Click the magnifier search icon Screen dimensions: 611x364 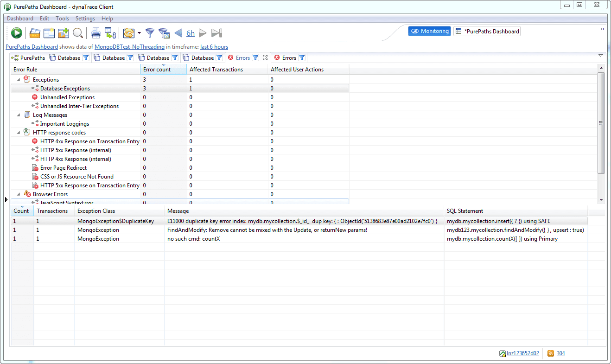coord(78,33)
